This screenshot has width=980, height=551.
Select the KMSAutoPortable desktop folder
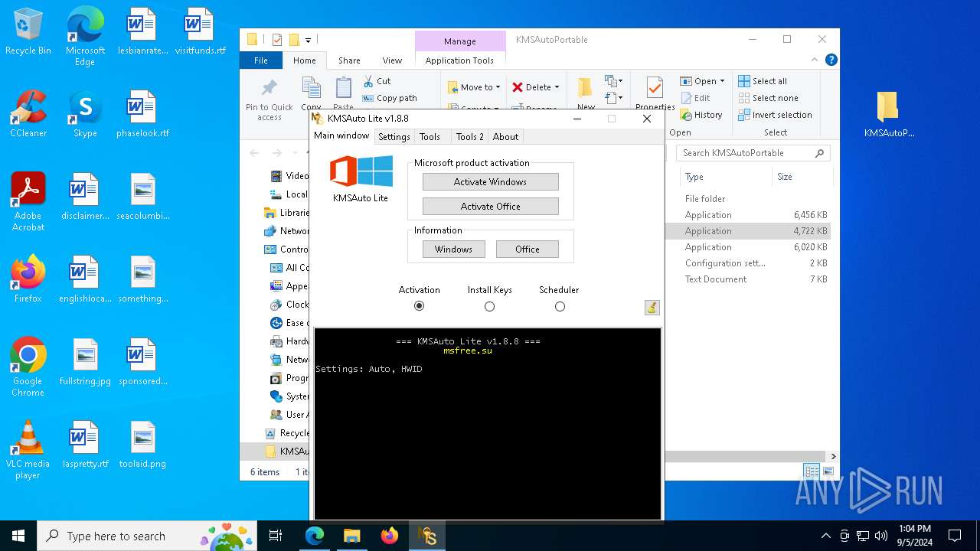[889, 114]
